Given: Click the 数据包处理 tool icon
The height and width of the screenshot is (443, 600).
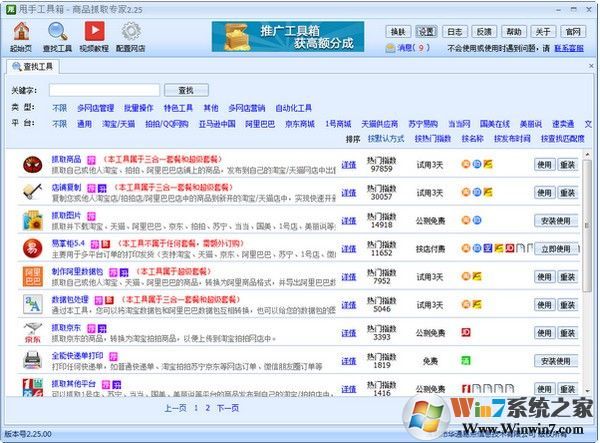Looking at the screenshot, I should tap(33, 305).
